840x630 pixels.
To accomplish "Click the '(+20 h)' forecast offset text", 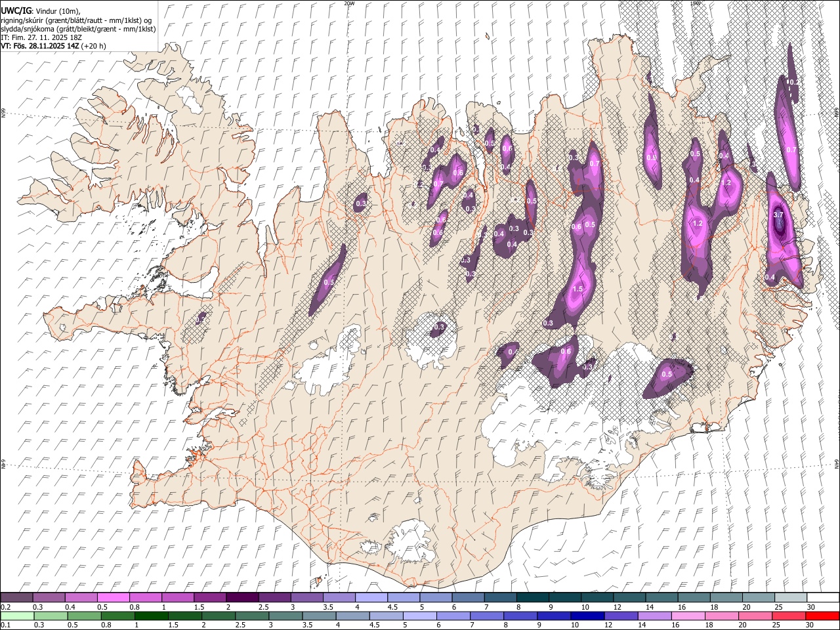I will [94, 46].
